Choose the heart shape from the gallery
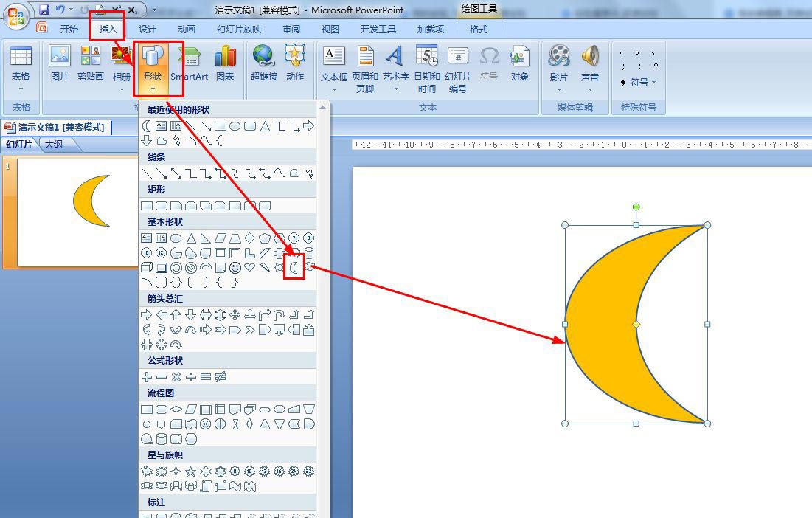Image resolution: width=812 pixels, height=518 pixels. (x=250, y=267)
